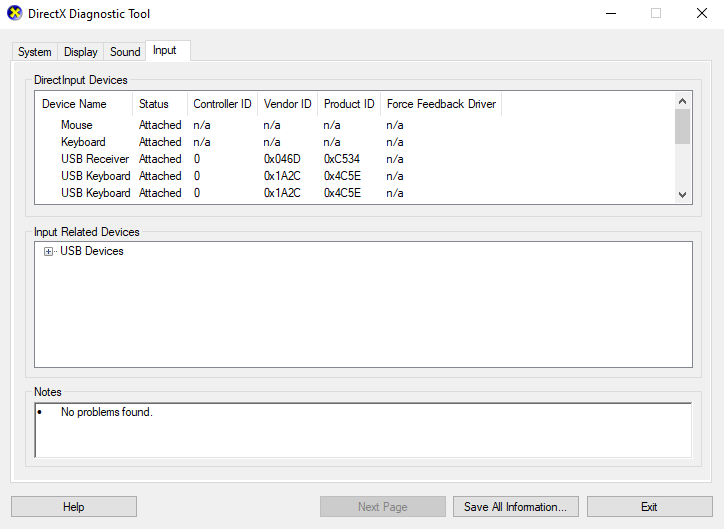The image size is (724, 529).
Task: Click the Status column header
Action: point(154,104)
